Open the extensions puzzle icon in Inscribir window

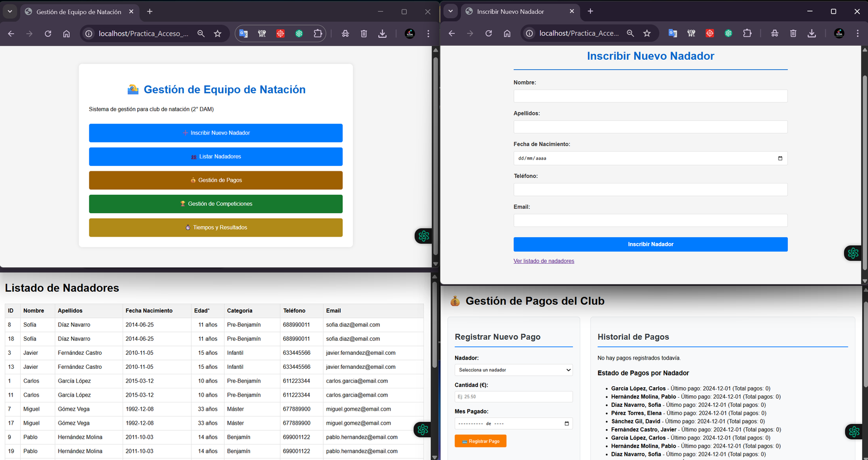(747, 34)
